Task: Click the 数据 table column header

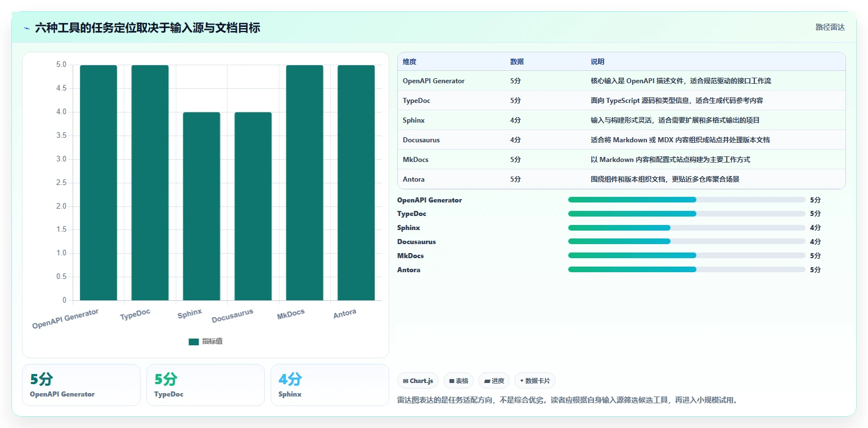Action: click(517, 62)
